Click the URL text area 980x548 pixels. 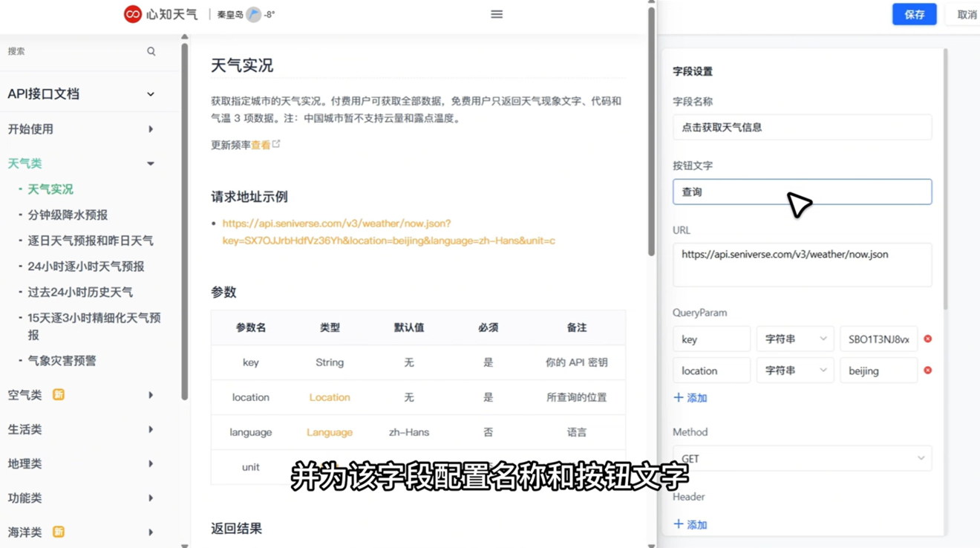pos(802,264)
